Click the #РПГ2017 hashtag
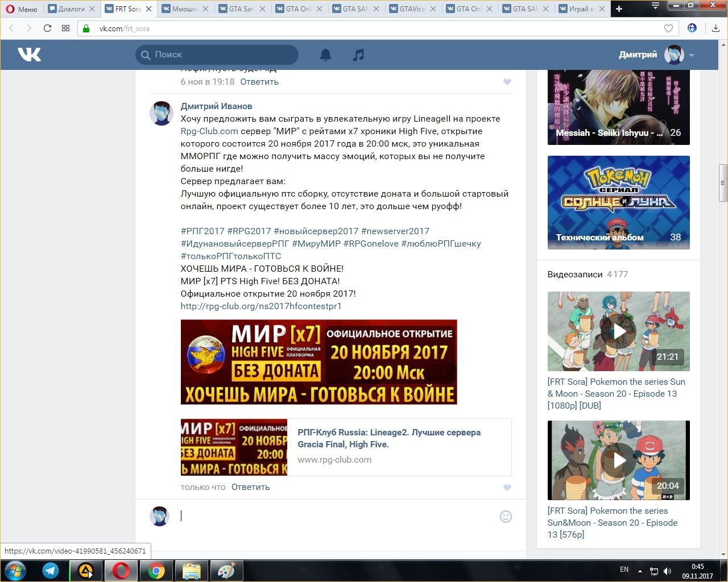Image resolution: width=728 pixels, height=582 pixels. coord(202,231)
